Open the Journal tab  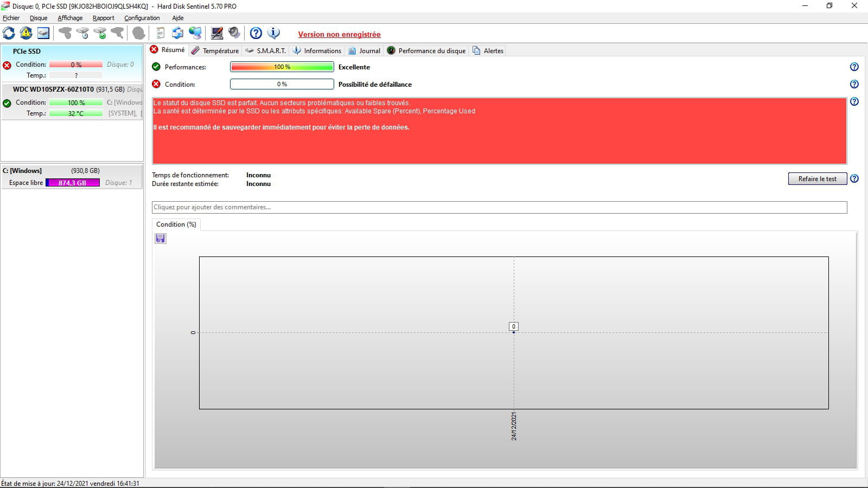365,50
